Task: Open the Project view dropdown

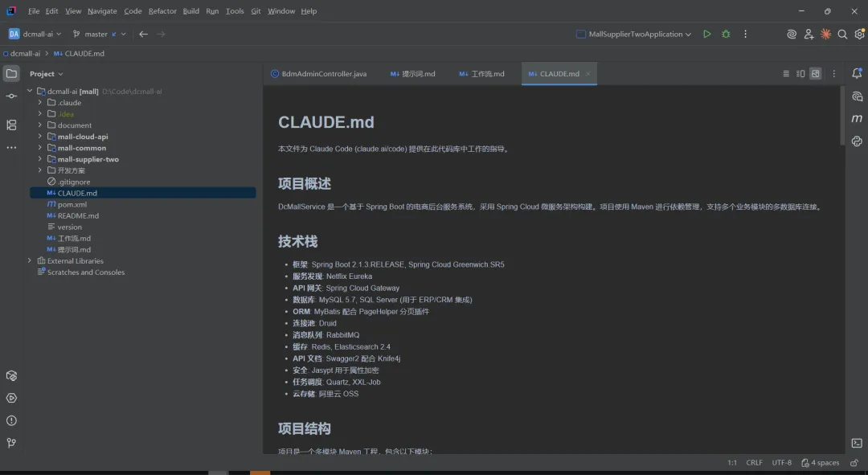Action: (47, 74)
